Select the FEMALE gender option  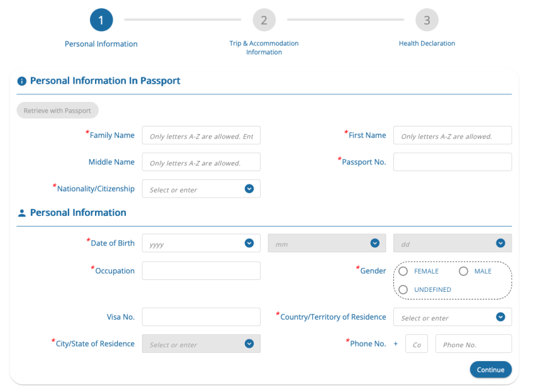(403, 271)
